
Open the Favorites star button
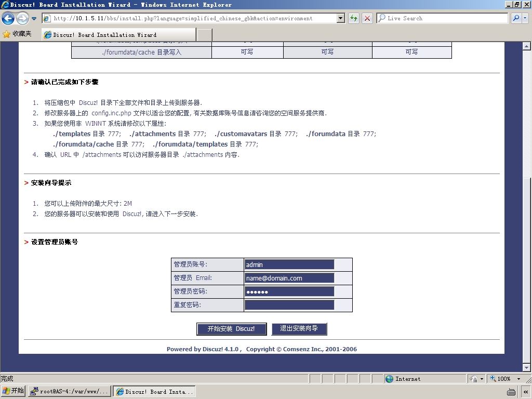tap(17, 34)
